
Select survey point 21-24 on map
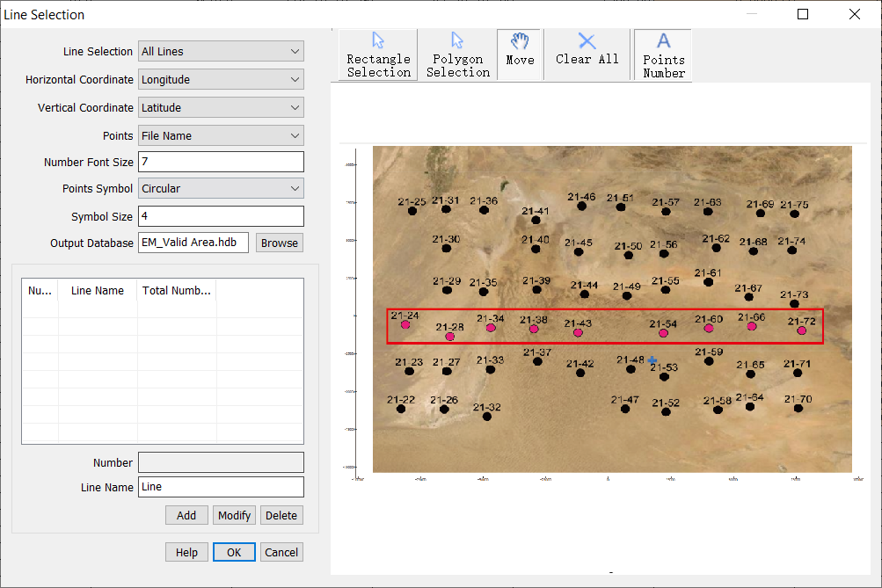pos(405,324)
